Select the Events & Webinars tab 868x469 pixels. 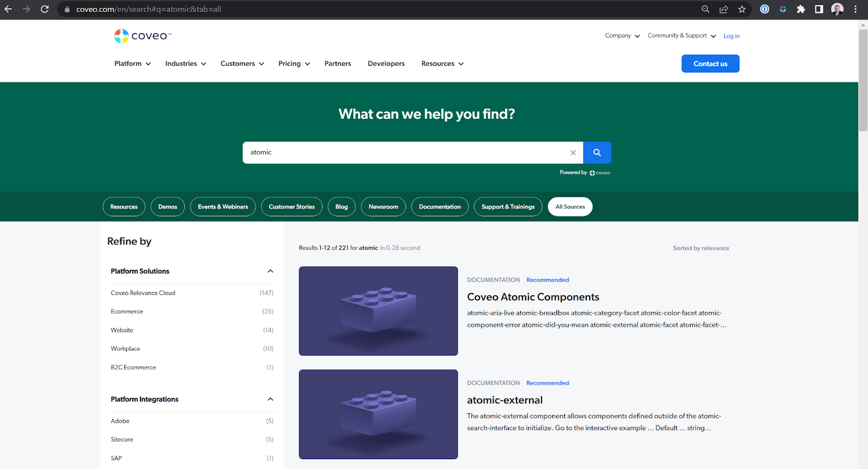pyautogui.click(x=222, y=207)
